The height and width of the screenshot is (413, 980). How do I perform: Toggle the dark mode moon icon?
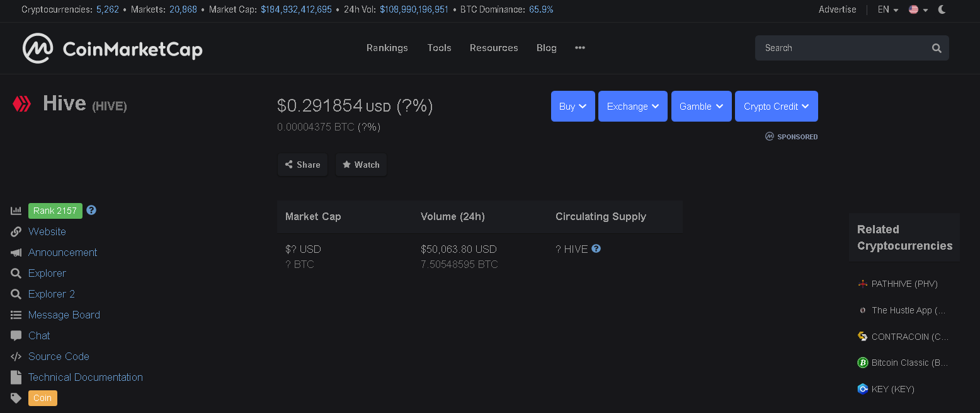pos(942,9)
